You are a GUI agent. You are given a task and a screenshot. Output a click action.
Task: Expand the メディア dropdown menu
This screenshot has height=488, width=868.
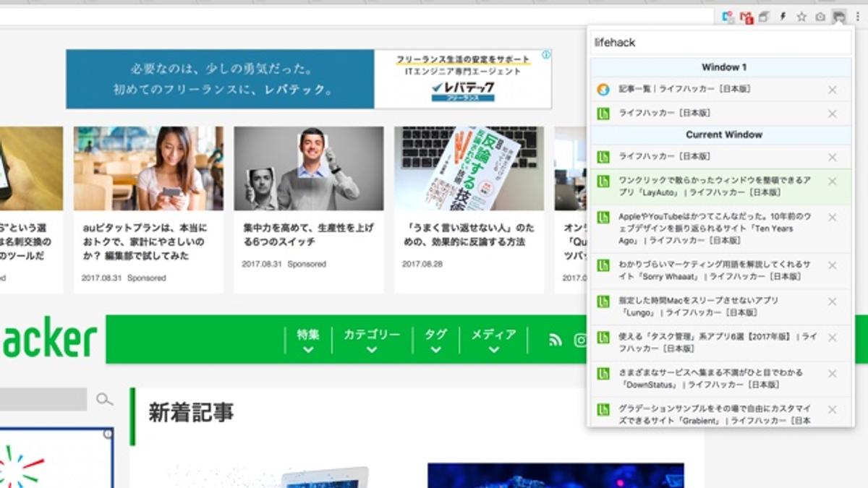tap(493, 341)
